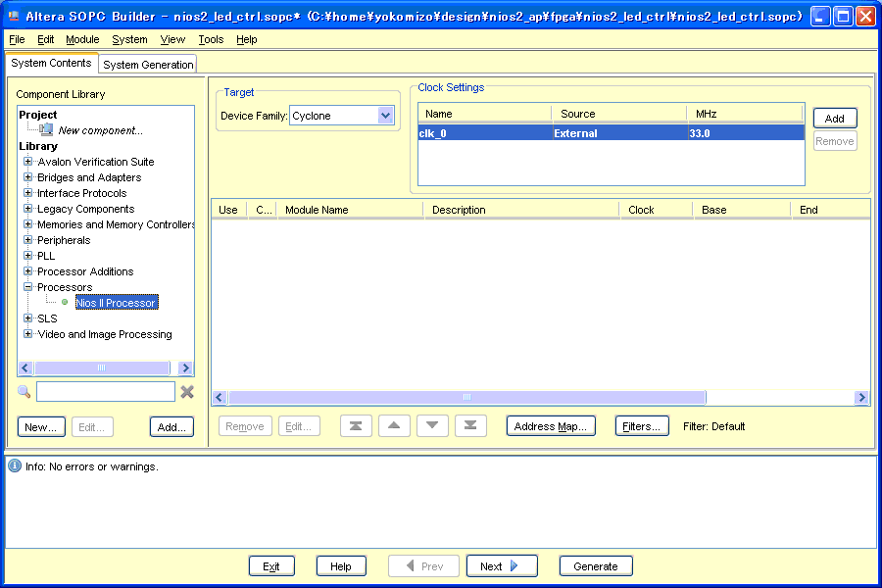The height and width of the screenshot is (588, 882).
Task: Click Remove button in Clock Settings
Action: point(835,141)
